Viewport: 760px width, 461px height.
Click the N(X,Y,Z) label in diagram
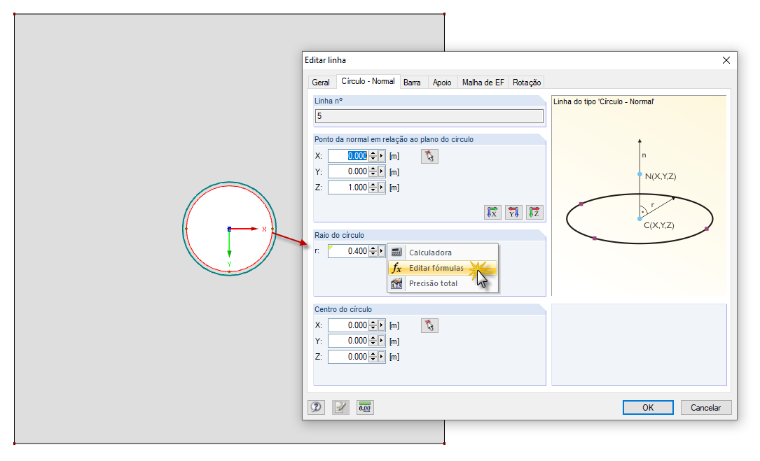coord(661,176)
